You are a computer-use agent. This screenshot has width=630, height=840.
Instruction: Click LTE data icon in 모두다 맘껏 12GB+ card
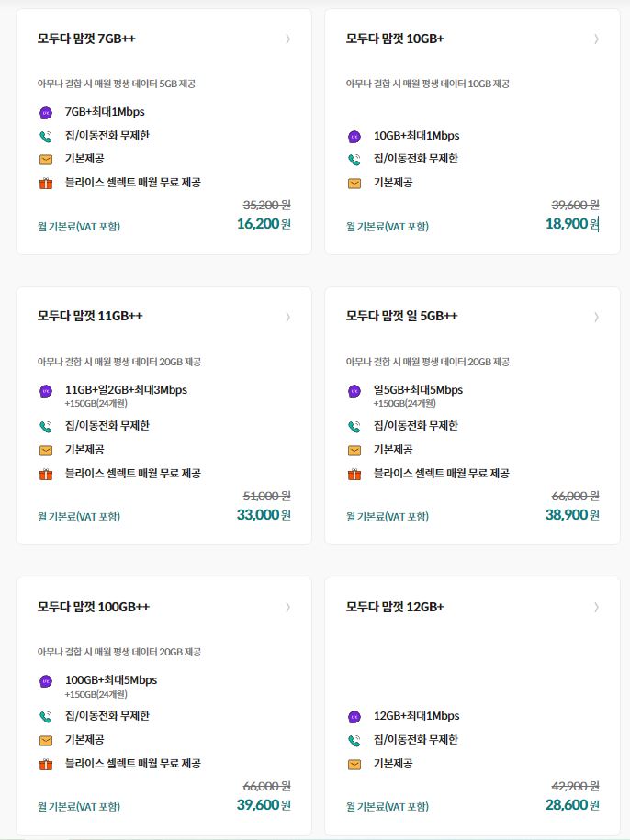click(x=354, y=717)
